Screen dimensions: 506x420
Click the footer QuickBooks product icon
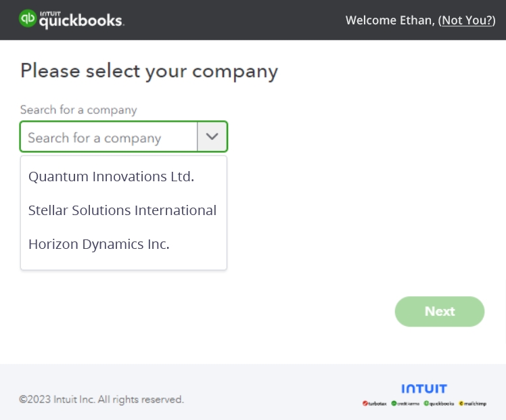[426, 403]
